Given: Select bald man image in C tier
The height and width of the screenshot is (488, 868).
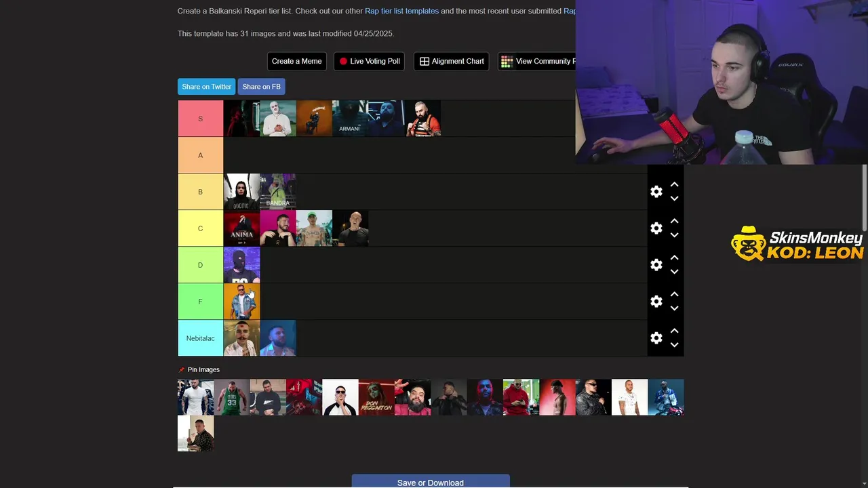Looking at the screenshot, I should pyautogui.click(x=351, y=228).
